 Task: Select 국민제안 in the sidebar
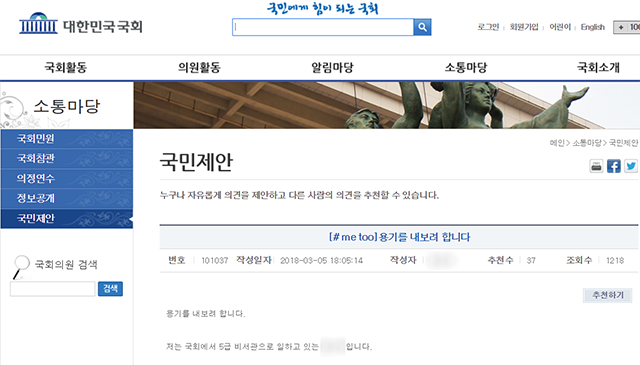[67, 218]
